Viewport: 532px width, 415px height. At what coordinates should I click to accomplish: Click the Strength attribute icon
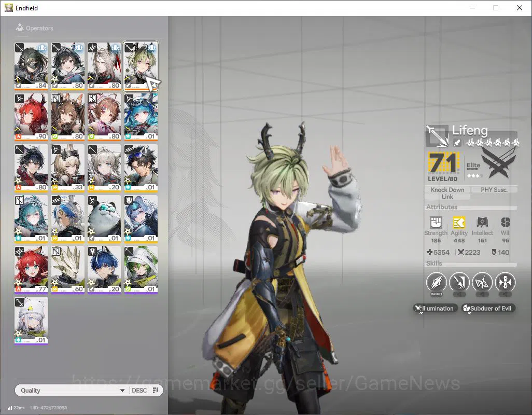click(x=436, y=223)
